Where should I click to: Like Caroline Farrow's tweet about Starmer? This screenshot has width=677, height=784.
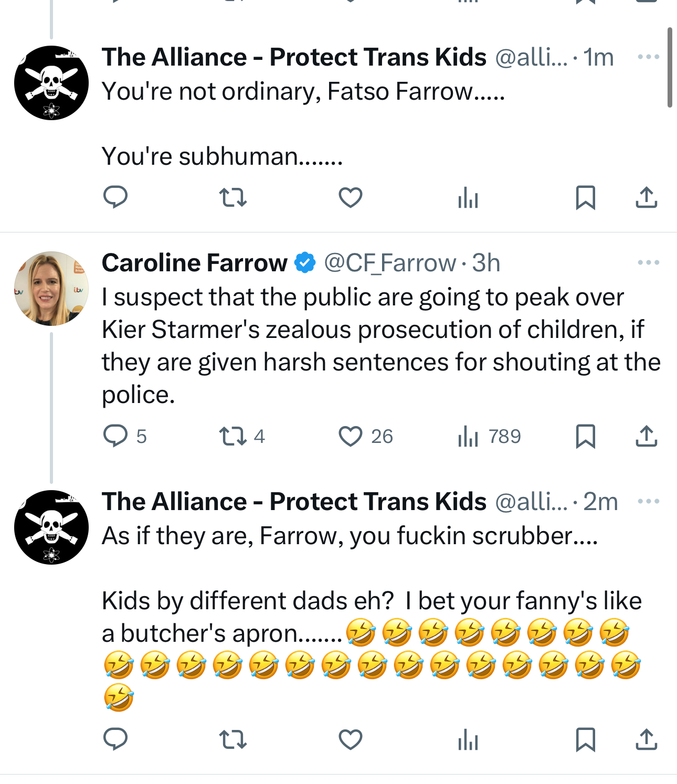tap(351, 436)
